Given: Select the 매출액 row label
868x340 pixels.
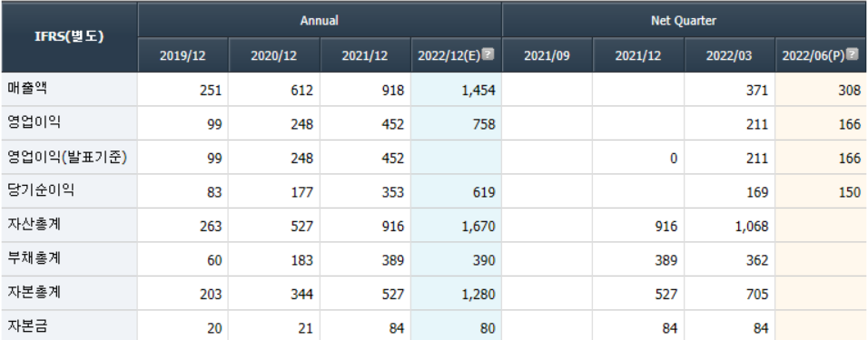Looking at the screenshot, I should coord(27,89).
